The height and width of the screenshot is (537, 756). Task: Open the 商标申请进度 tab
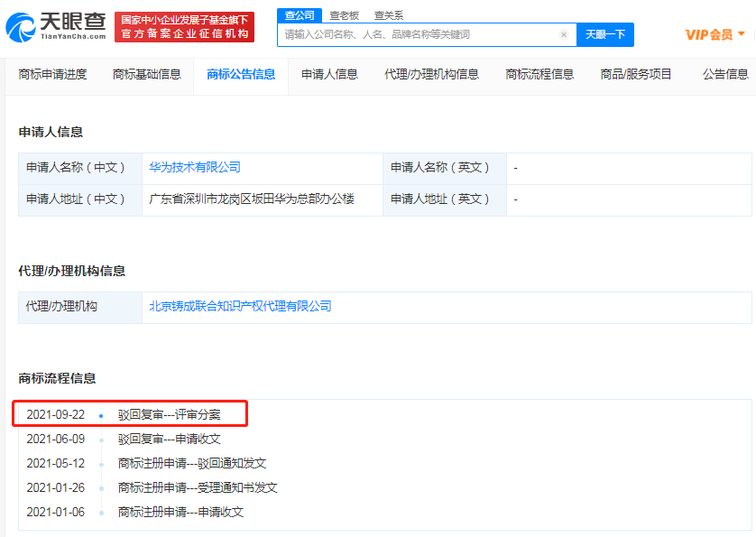click(53, 74)
